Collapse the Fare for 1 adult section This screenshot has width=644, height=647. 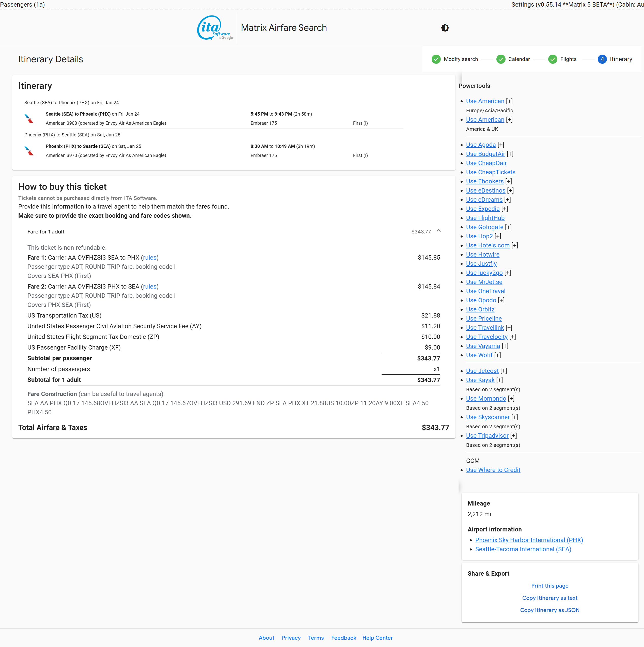coord(438,231)
